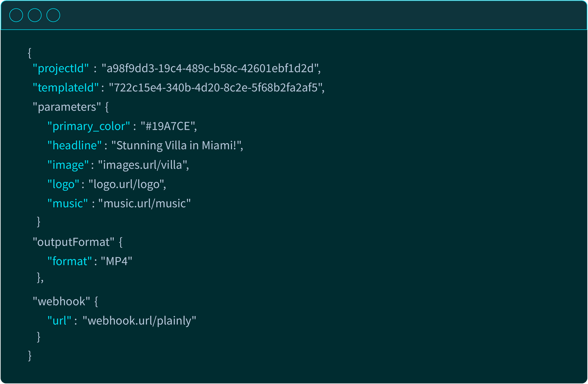This screenshot has width=588, height=384.
Task: Open the images.url/villa link
Action: point(143,165)
